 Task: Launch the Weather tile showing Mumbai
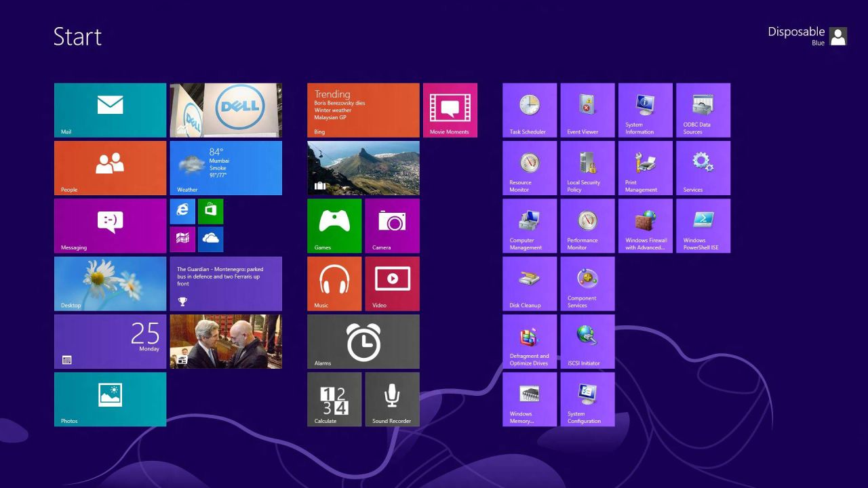tap(226, 167)
